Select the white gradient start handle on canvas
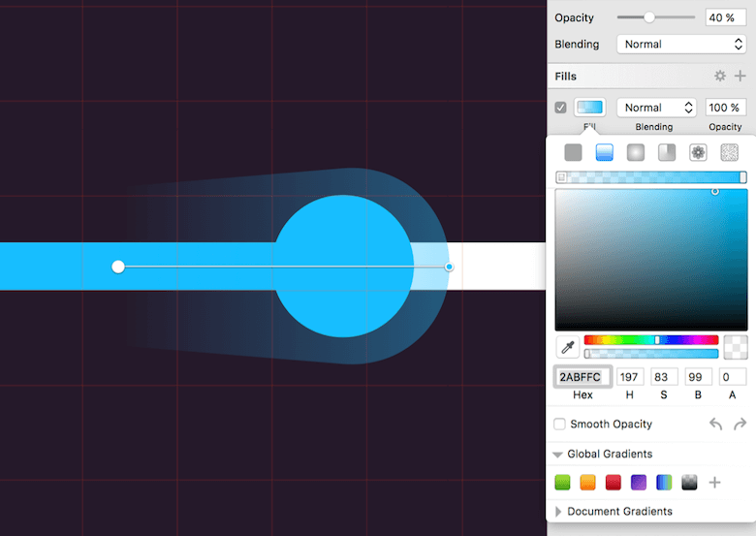The width and height of the screenshot is (756, 536). tap(118, 267)
